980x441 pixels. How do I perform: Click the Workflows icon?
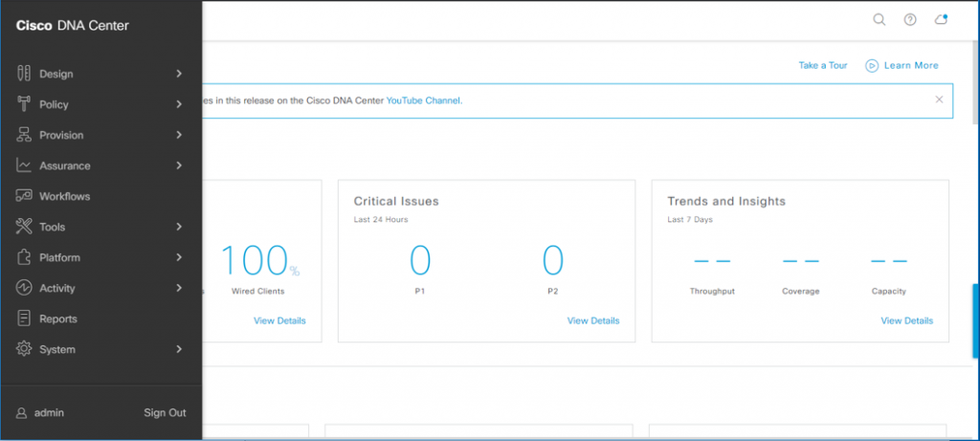[x=24, y=195]
